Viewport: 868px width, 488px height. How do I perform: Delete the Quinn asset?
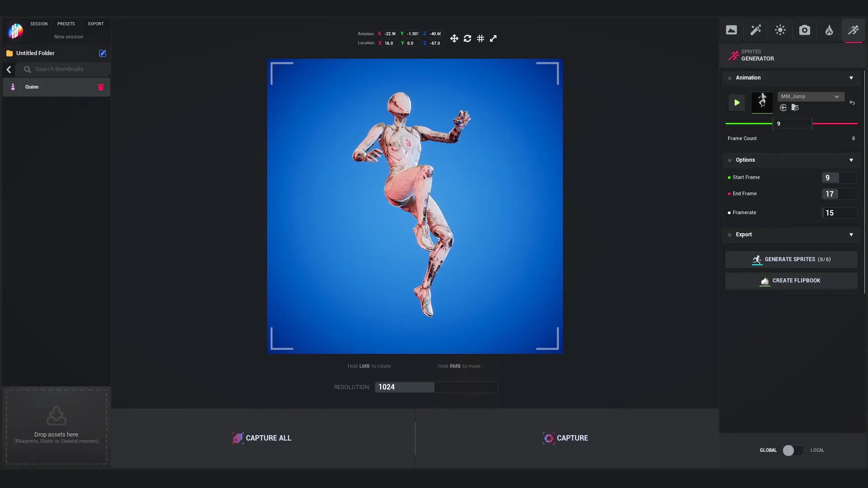tap(101, 87)
